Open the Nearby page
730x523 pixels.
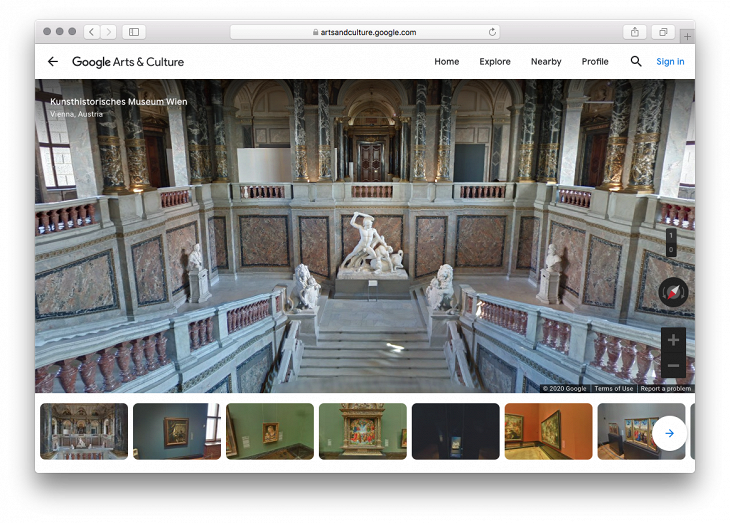tap(546, 62)
